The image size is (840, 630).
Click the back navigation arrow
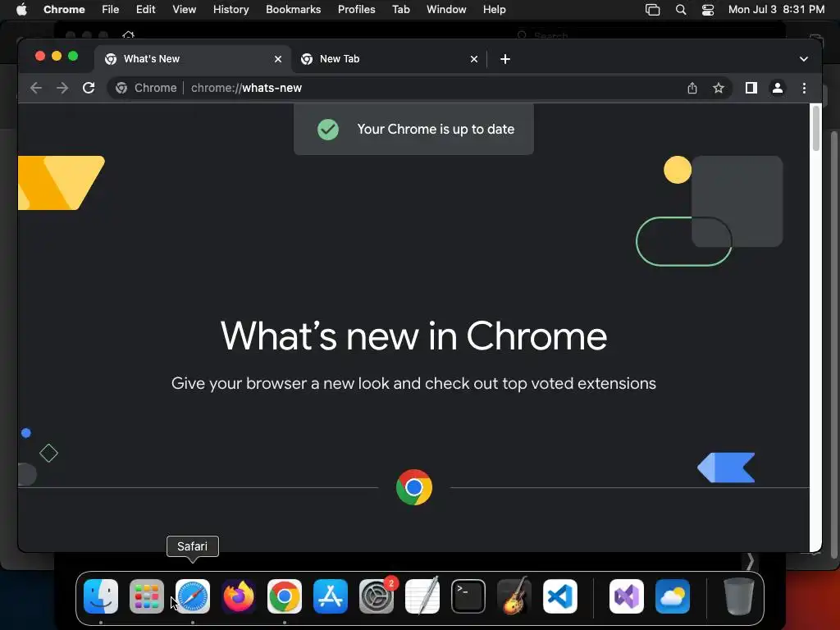pos(36,88)
